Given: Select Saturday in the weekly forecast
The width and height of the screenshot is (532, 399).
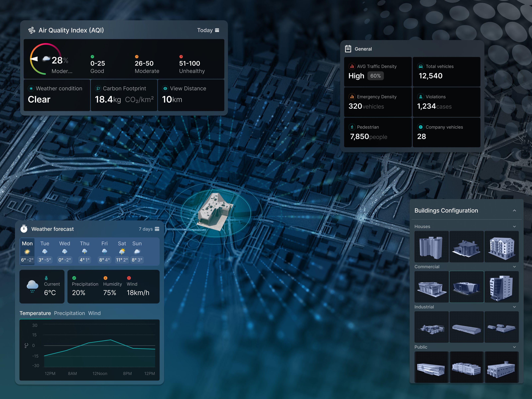Looking at the screenshot, I should pyautogui.click(x=122, y=251).
